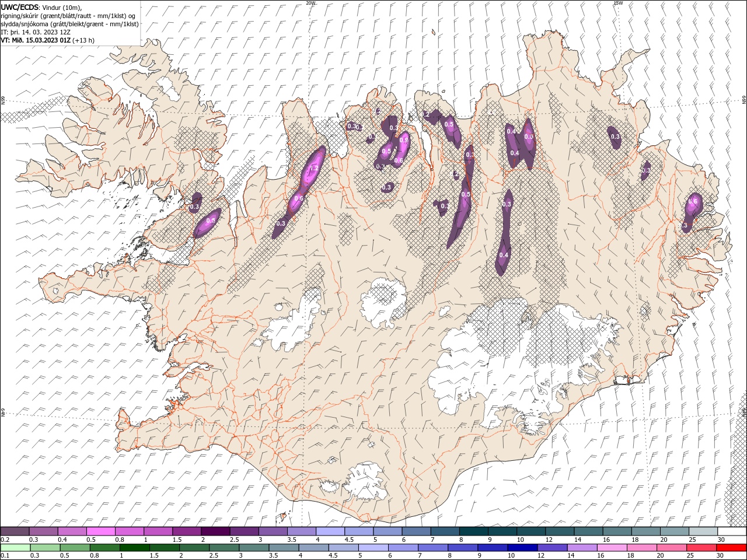
Task: Select the pale lavender 5 swatch in bottom legend row
Action: click(x=373, y=548)
